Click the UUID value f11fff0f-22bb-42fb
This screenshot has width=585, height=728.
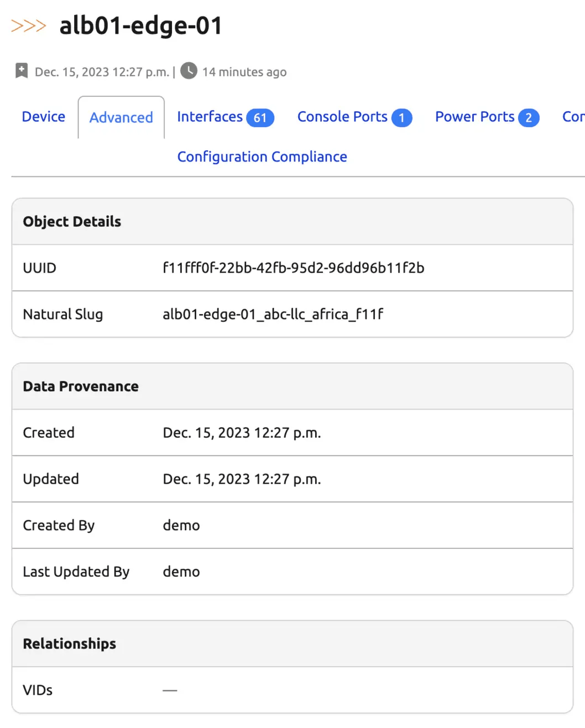point(293,268)
